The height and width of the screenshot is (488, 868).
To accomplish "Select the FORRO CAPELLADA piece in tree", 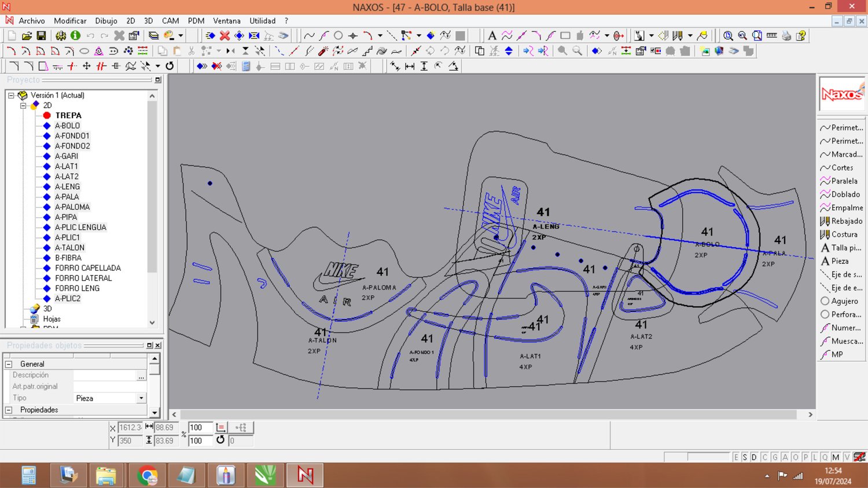I will coord(88,268).
